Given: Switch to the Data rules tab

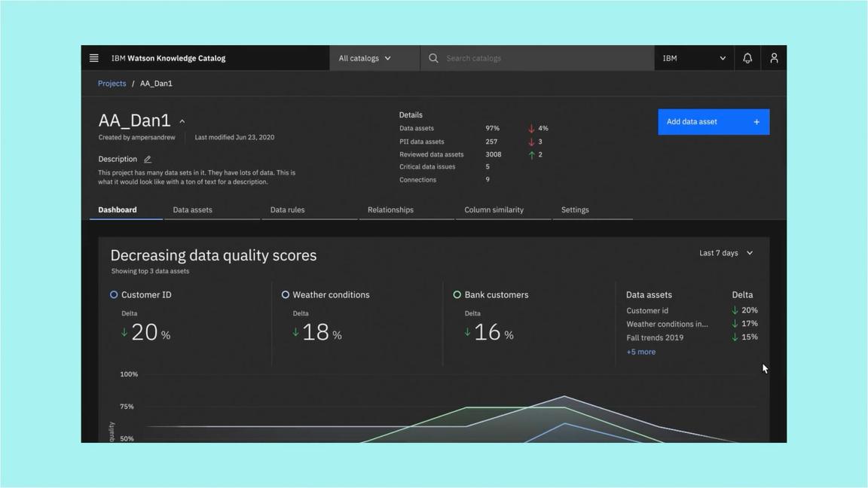Looking at the screenshot, I should point(287,210).
